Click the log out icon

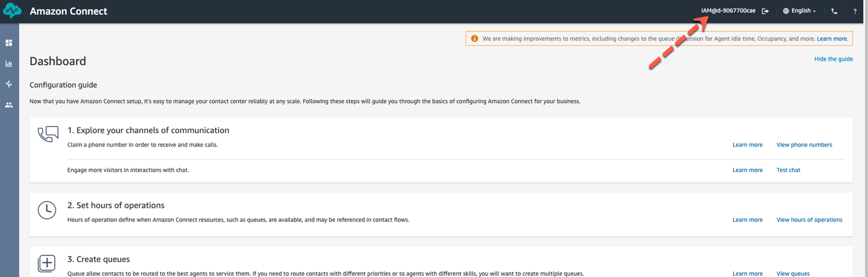pos(765,11)
